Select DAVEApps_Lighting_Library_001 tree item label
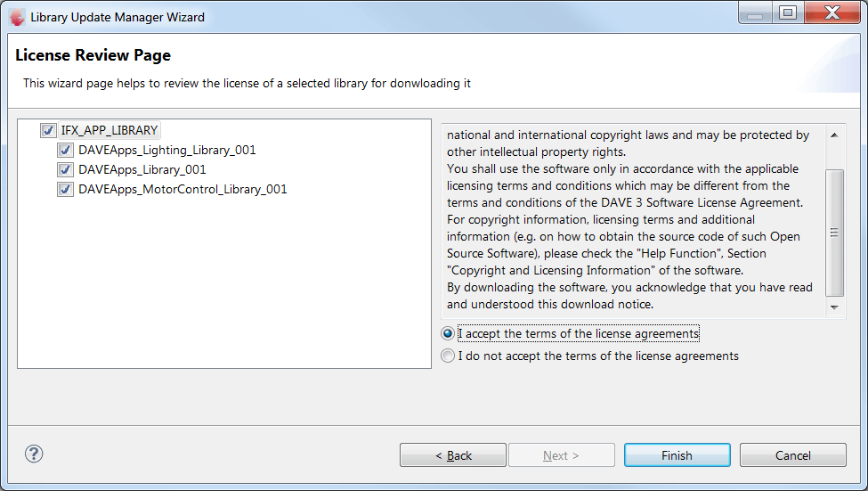This screenshot has width=868, height=491. point(167,151)
